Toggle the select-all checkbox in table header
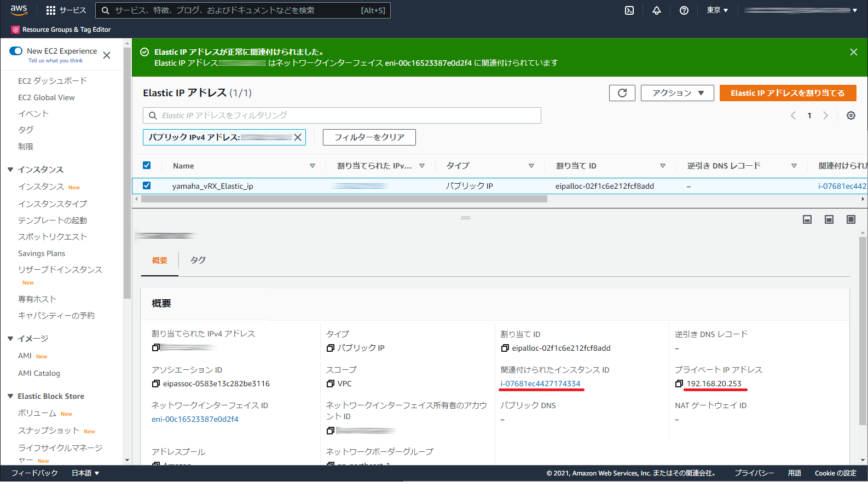 pos(147,165)
